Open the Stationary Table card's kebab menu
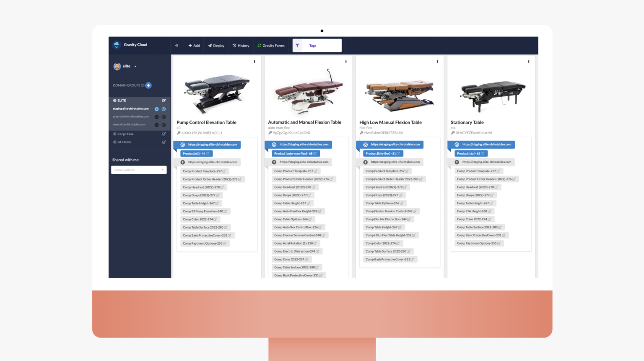Screen dimensions: 644x361 click(x=529, y=61)
